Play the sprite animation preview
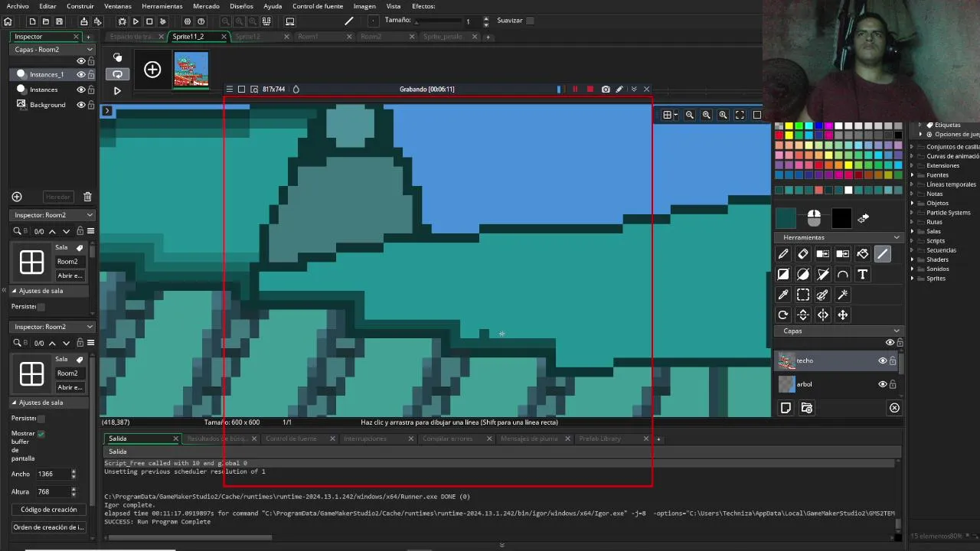 [x=117, y=90]
